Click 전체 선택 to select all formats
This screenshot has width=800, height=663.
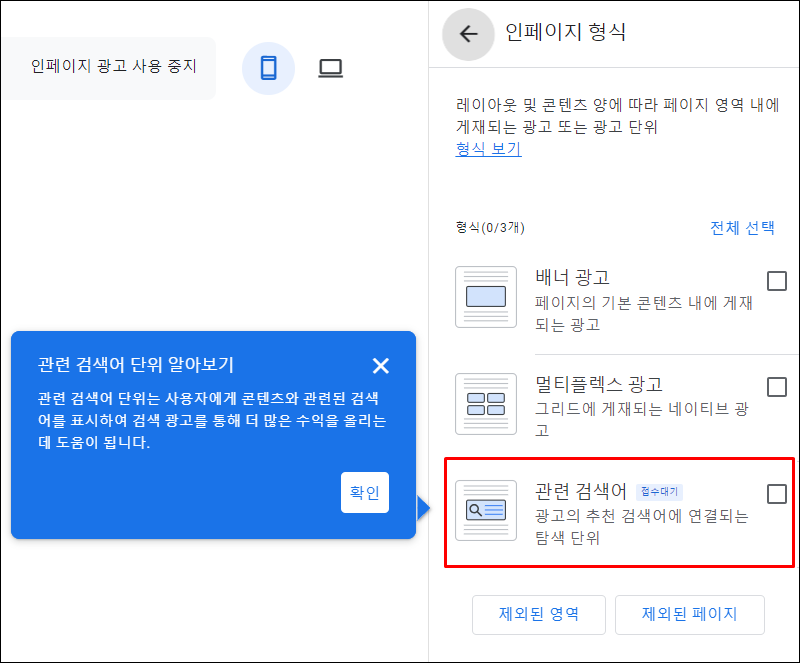click(744, 228)
